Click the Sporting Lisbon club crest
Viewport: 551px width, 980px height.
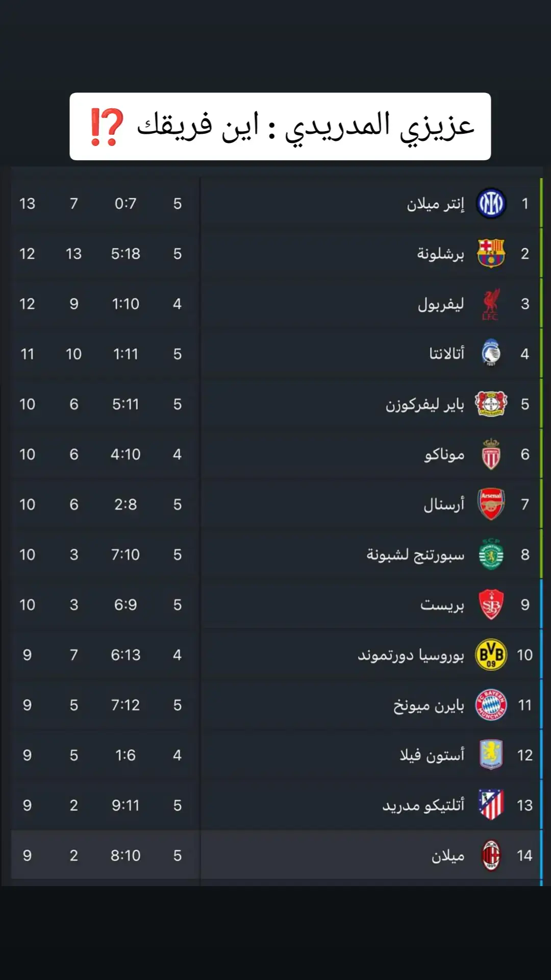[x=491, y=554]
